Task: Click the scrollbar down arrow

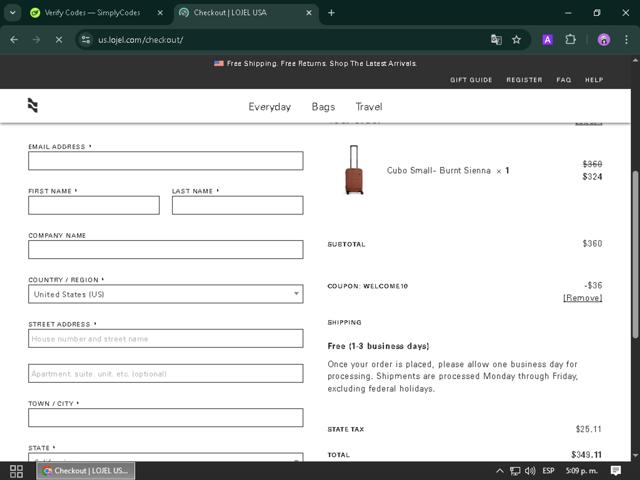Action: [x=635, y=456]
